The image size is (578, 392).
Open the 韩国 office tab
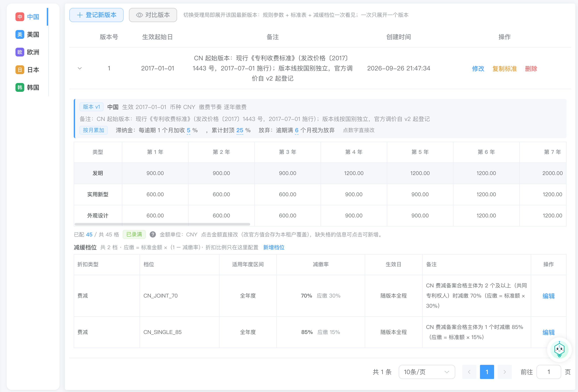point(27,87)
